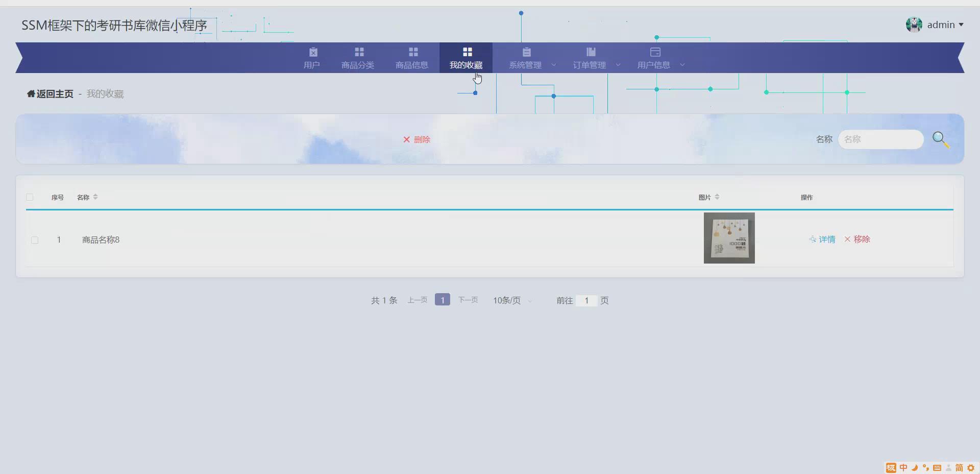Click the 系统管理 clipboard icon
This screenshot has height=474, width=980.
527,51
